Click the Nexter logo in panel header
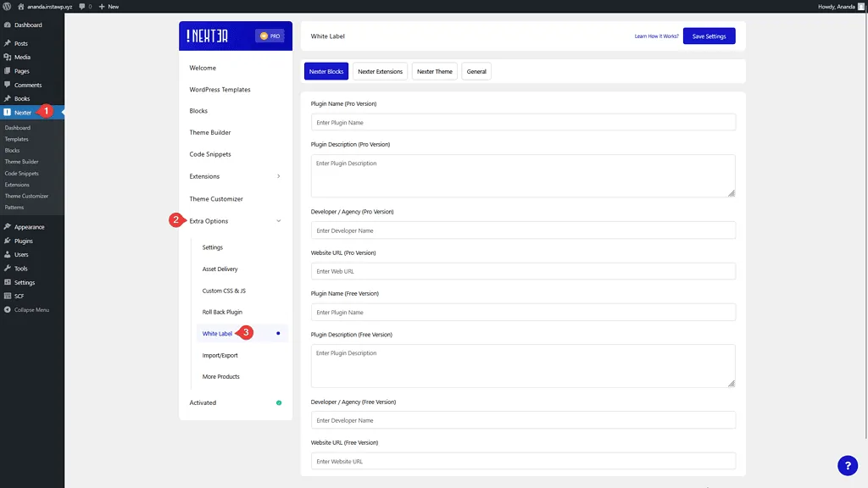The width and height of the screenshot is (868, 488). [209, 36]
